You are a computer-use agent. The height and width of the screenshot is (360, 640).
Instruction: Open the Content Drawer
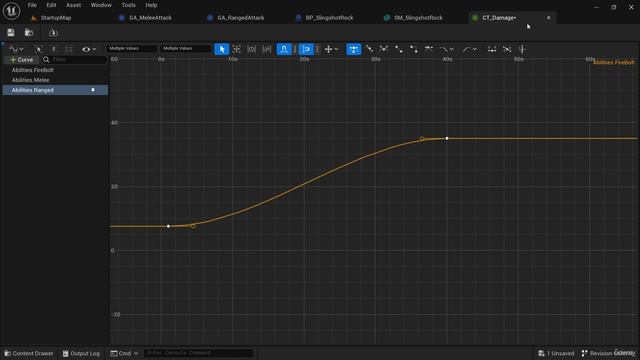(29, 353)
